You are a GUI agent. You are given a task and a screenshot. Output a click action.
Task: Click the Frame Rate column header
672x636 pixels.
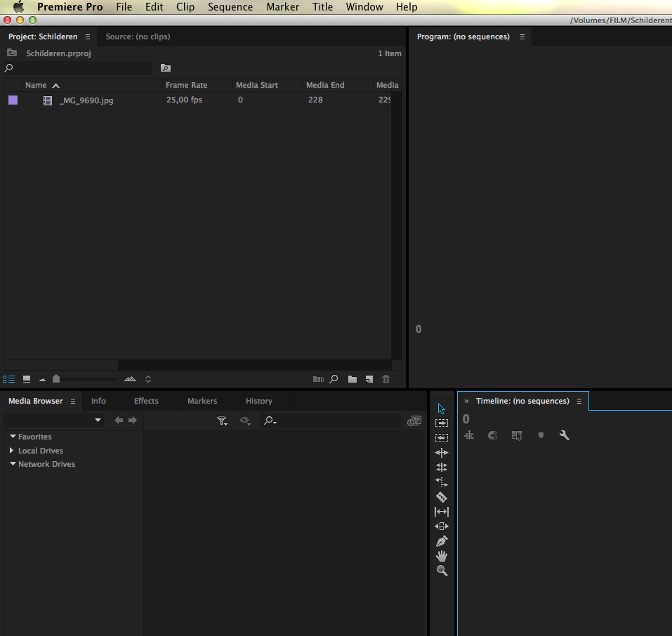pos(186,85)
